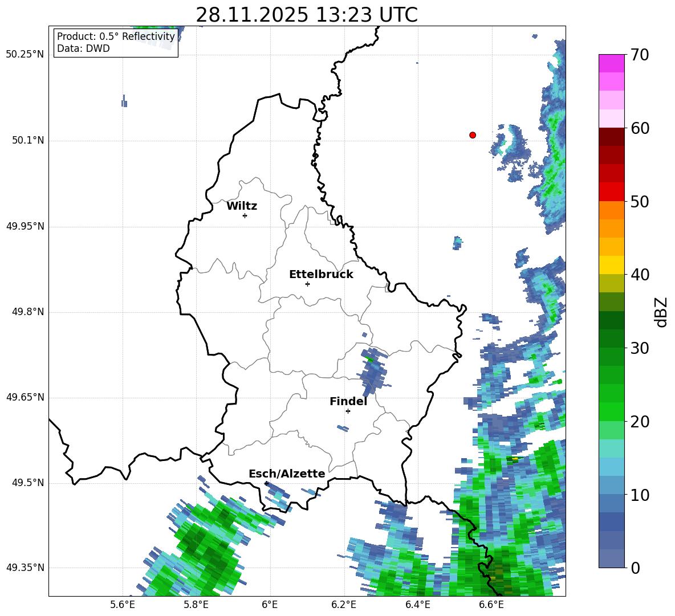
Task: Click the Findel location cross marker
Action: coord(348,411)
